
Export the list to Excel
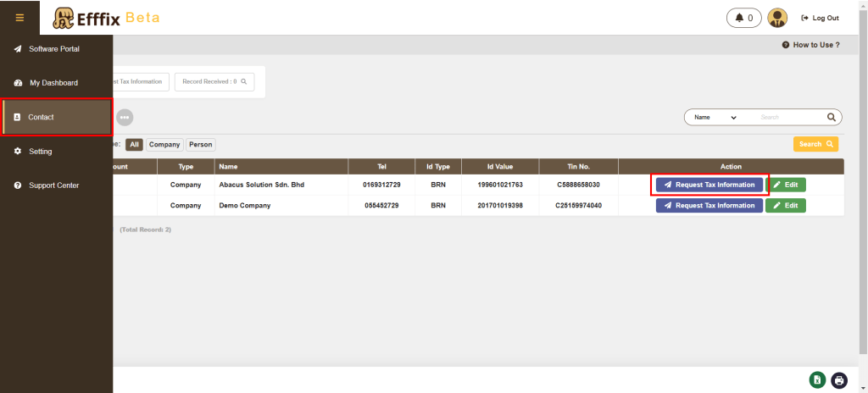click(817, 380)
